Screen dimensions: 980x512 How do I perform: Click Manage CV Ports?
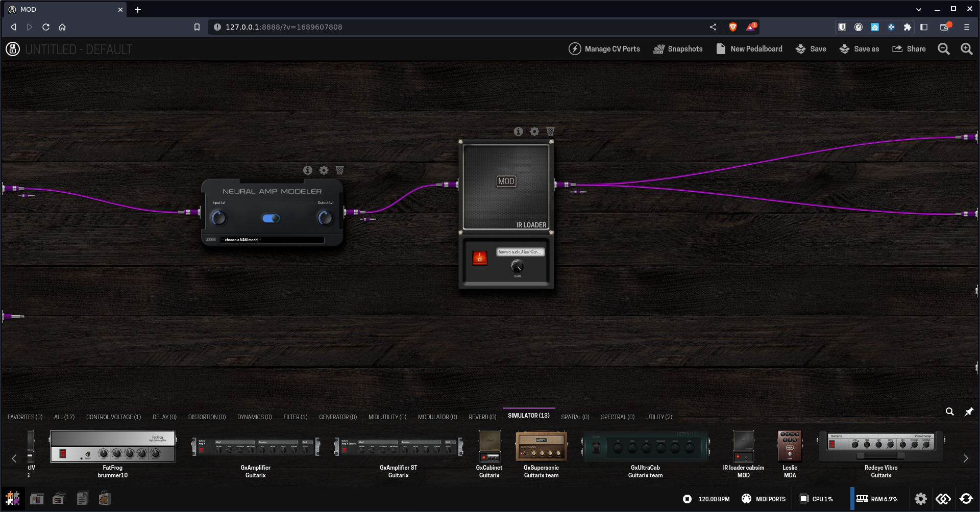pyautogui.click(x=604, y=49)
